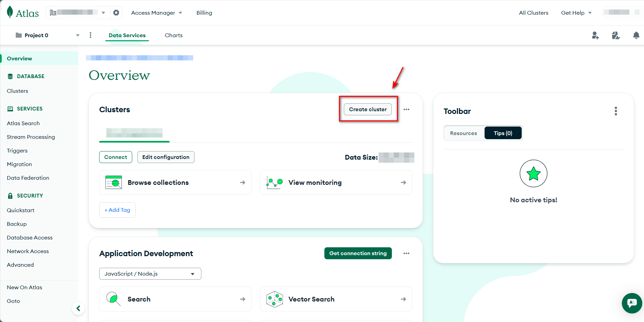Viewport: 644px width, 322px height.
Task: Click the Create cluster button
Action: pyautogui.click(x=368, y=109)
